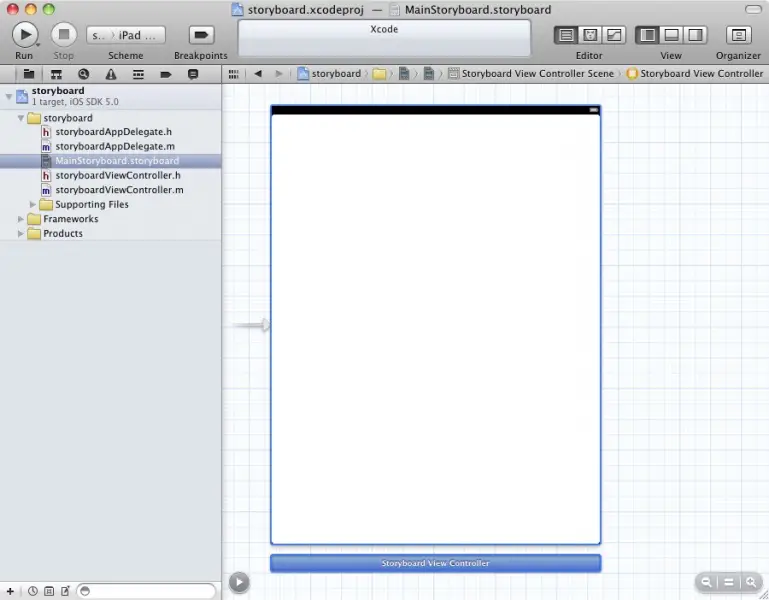
Task: Zoom out the storyboard canvas
Action: click(707, 582)
